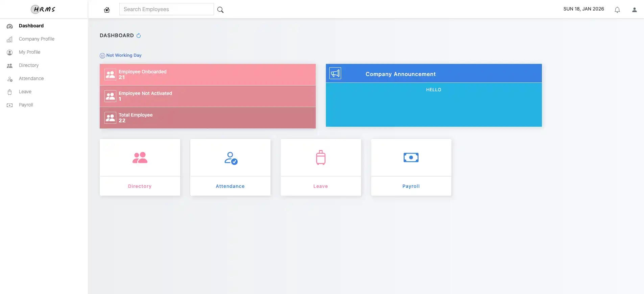Click the Company Announcement header
Screen dimensions: 644x294
coord(434,73)
